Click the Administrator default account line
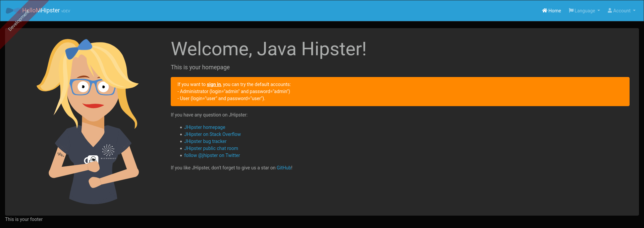Viewport: 644px width, 228px height. tap(234, 91)
